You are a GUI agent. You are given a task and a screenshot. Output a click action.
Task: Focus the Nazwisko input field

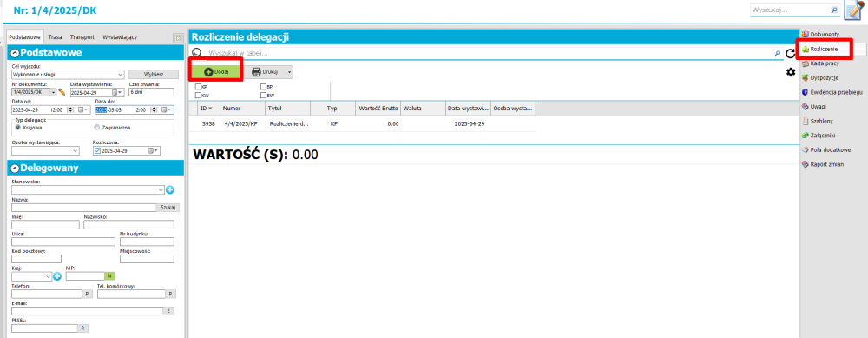point(128,224)
